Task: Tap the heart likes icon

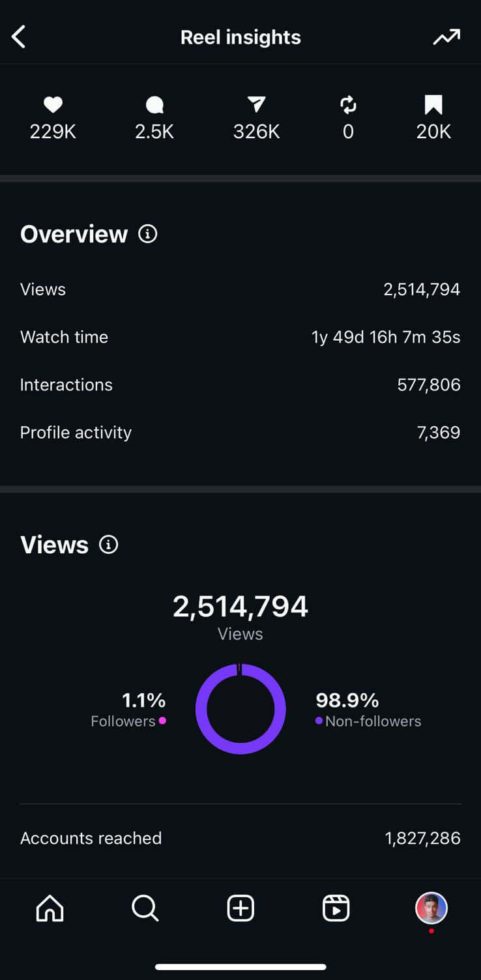Action: tap(53, 105)
